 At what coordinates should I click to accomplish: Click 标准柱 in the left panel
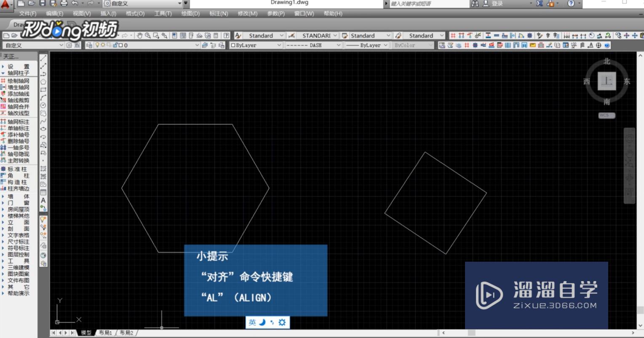[x=17, y=169]
